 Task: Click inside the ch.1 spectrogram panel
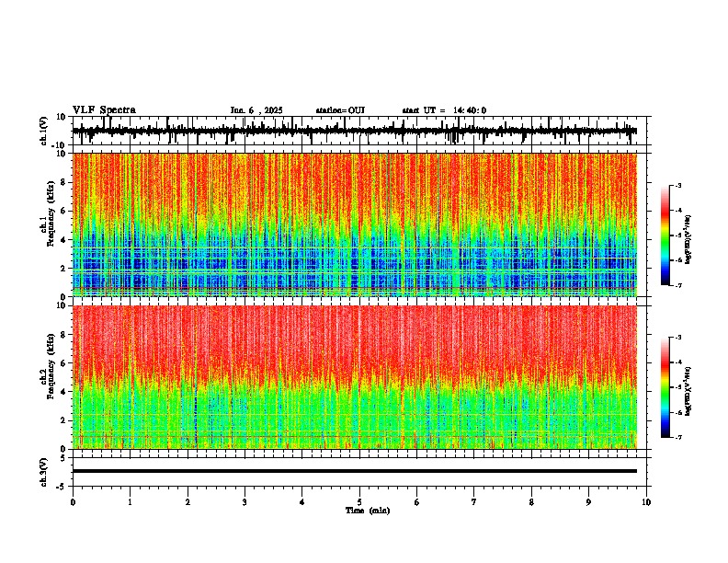click(355, 224)
